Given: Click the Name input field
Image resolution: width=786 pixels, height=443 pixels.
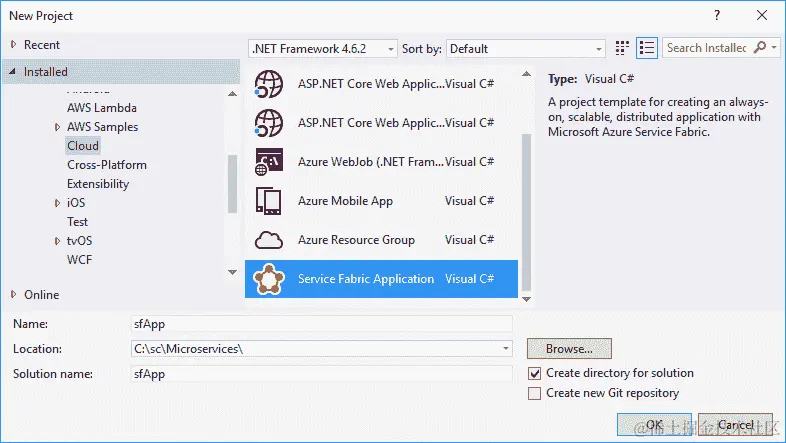Looking at the screenshot, I should [x=321, y=324].
